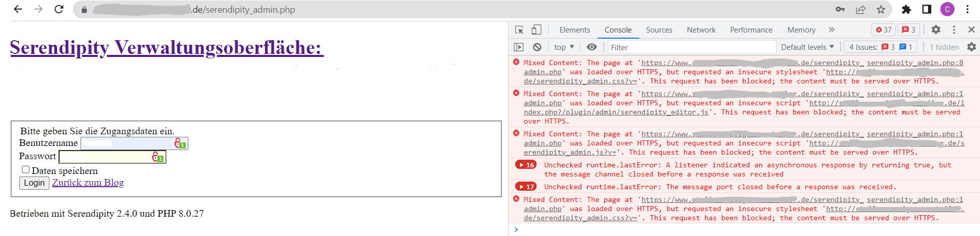Open Serendipity Verwaltungsoberfläche heading link
Screen dimensions: 980x236
[167, 47]
